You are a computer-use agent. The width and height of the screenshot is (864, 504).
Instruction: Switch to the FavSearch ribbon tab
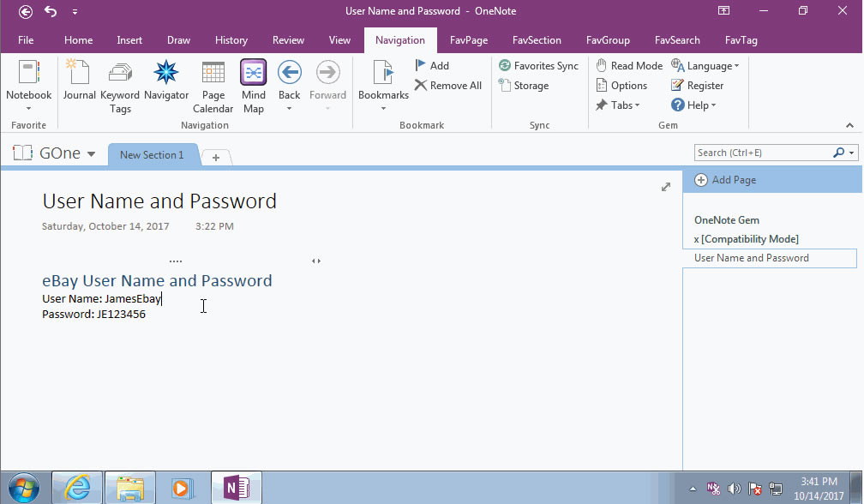pos(677,39)
